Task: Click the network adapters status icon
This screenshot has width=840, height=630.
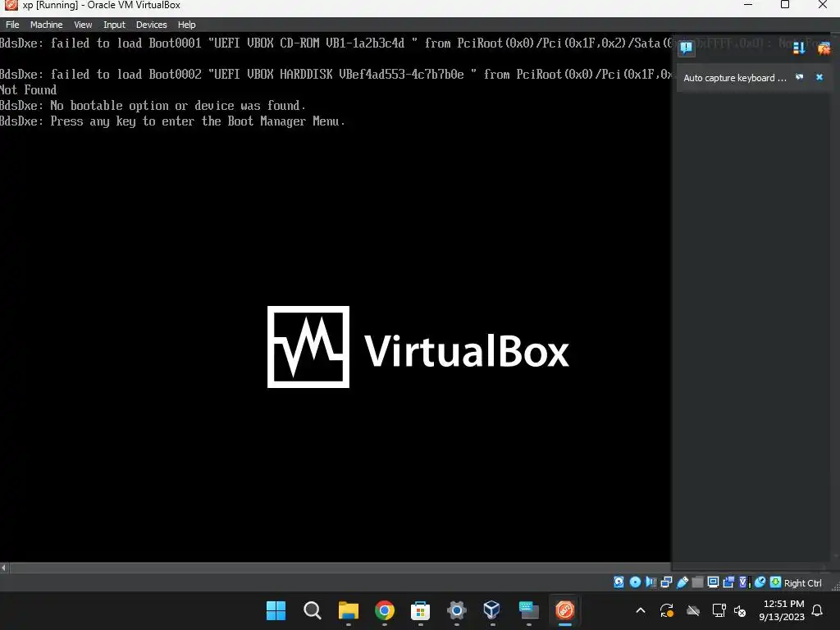Action: click(x=666, y=582)
